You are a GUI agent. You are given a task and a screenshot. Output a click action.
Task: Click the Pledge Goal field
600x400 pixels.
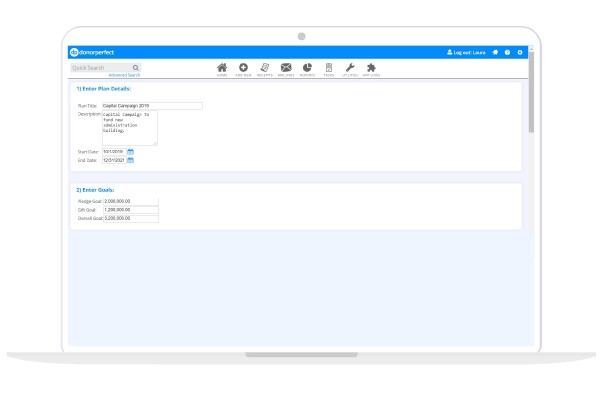[131, 201]
